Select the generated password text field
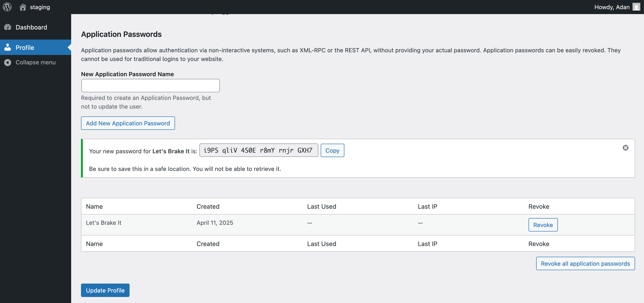Screen dimensions: 644x303 (259, 150)
